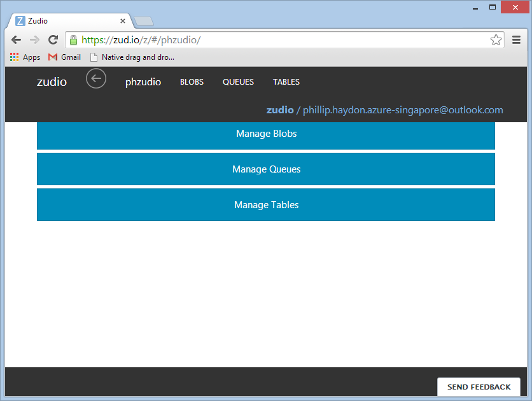
Task: Open a new browser tab
Action: tap(144, 21)
